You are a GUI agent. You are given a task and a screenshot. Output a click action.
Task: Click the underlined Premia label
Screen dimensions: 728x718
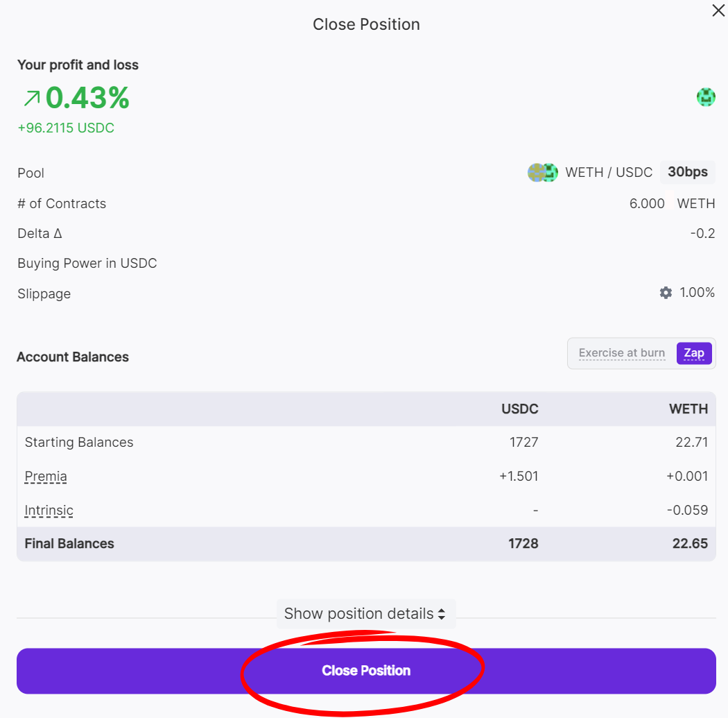click(x=46, y=477)
